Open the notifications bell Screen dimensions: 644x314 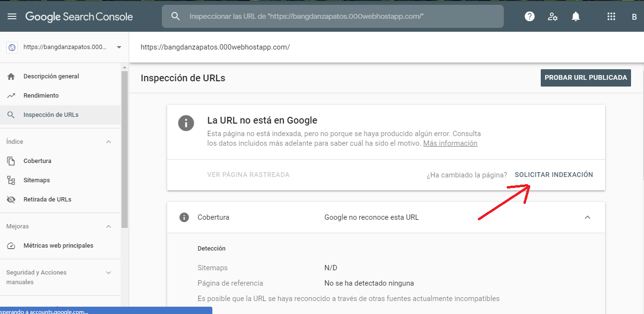pos(576,16)
